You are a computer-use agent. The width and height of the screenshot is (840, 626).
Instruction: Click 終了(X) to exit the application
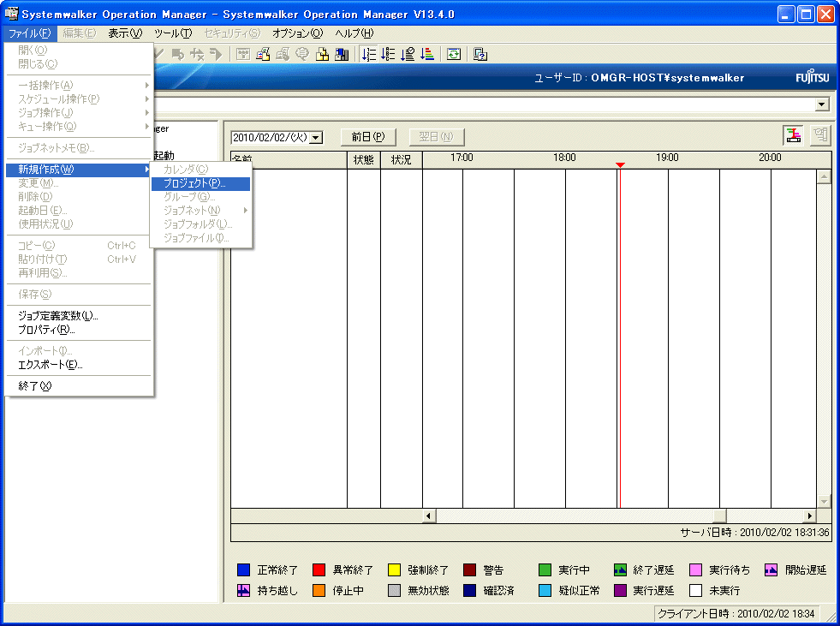pos(80,386)
